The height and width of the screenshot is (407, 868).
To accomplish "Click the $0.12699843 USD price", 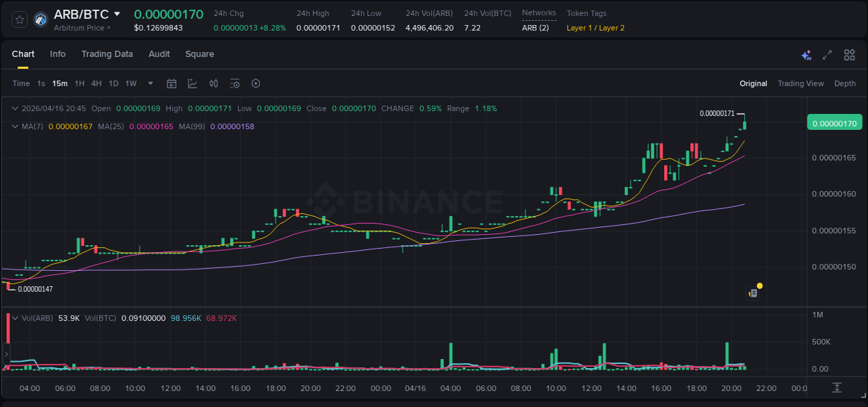I will 158,28.
